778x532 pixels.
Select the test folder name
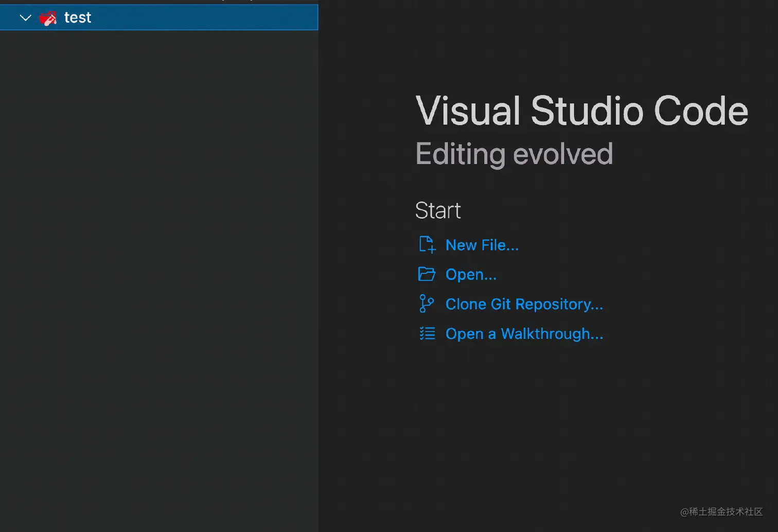click(78, 17)
